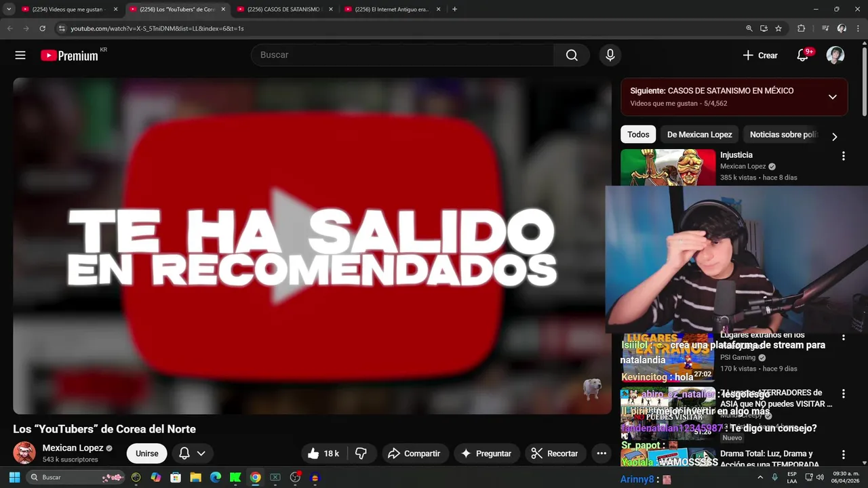Click the Preguntar button

486,453
